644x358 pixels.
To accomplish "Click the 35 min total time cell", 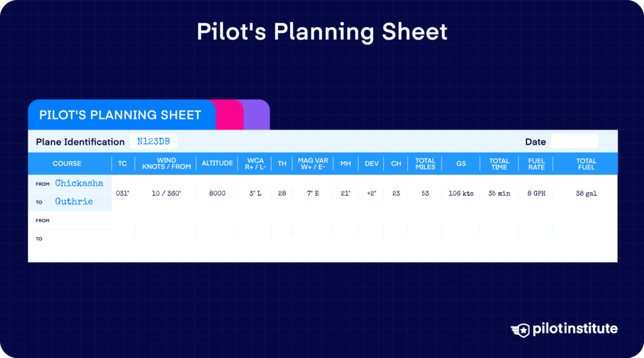I will (499, 193).
